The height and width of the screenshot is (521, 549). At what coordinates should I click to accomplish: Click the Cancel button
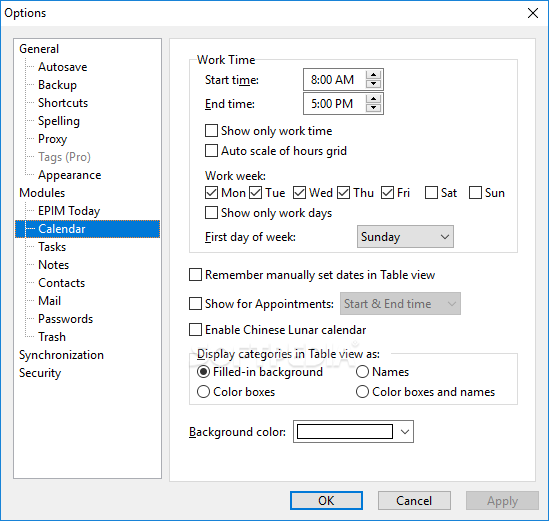click(x=414, y=501)
